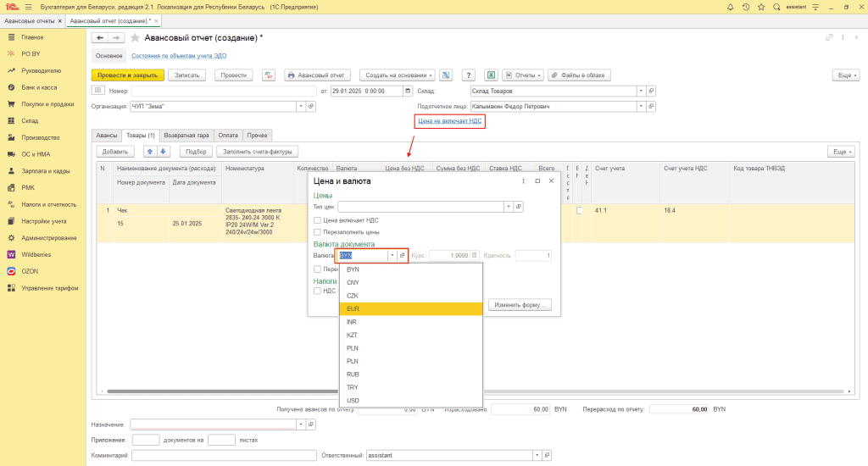Open the history clock icon
Image resolution: width=868 pixels, height=466 pixels.
pyautogui.click(x=746, y=7)
